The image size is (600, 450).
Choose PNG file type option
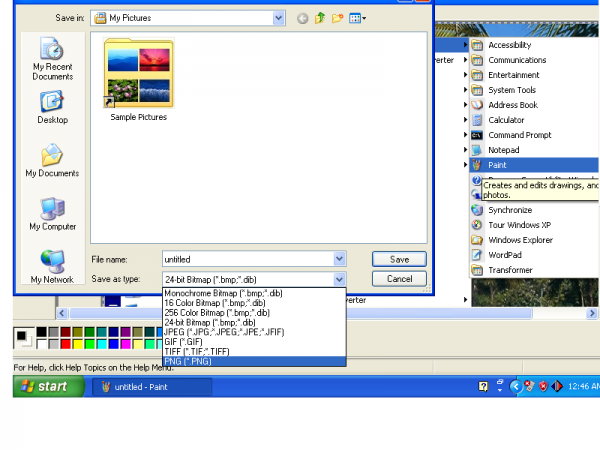coord(254,361)
